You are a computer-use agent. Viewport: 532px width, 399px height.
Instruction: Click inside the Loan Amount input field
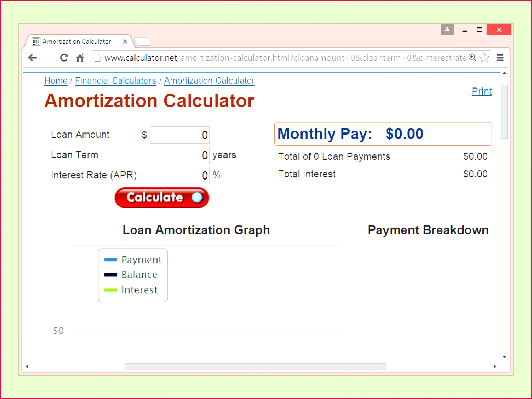[x=179, y=135]
